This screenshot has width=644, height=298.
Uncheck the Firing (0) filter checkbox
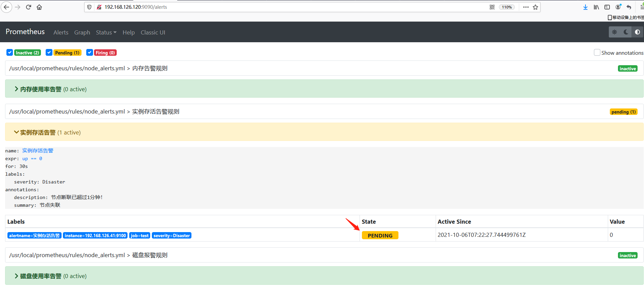[90, 52]
